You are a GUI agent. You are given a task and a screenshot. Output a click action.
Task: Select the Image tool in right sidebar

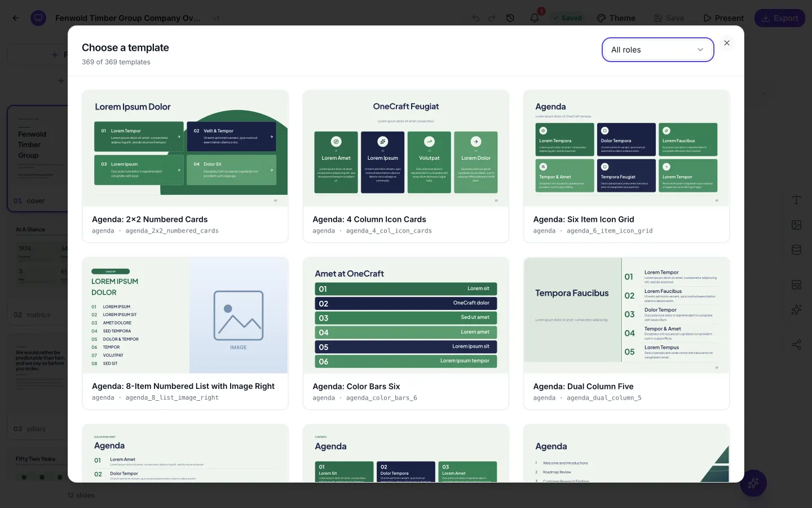coord(796,225)
